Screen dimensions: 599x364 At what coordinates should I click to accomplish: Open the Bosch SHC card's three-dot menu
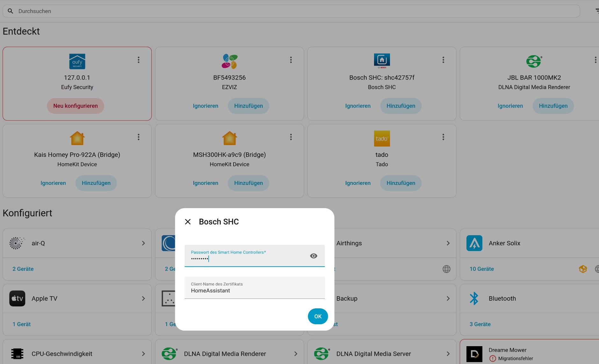click(x=443, y=60)
